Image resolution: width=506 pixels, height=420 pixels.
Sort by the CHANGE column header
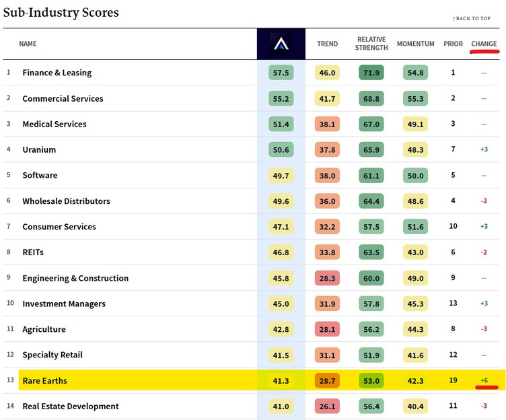[484, 44]
